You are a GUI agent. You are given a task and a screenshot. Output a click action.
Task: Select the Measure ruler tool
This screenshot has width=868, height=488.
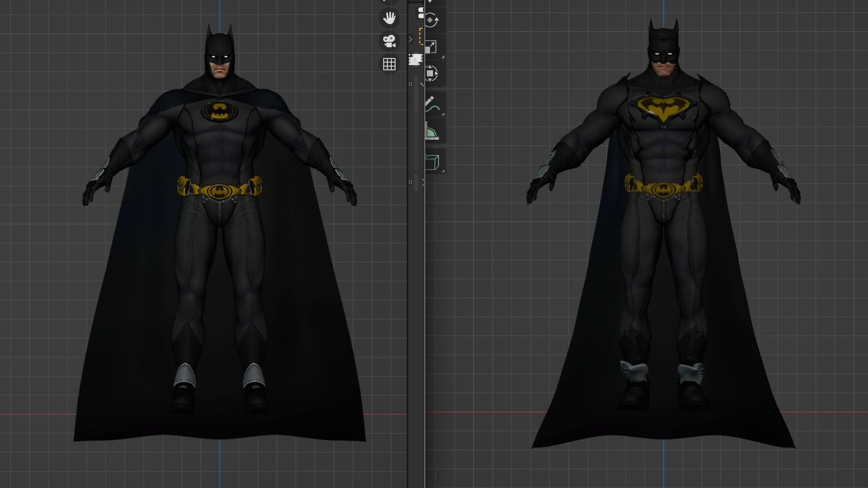[x=431, y=132]
